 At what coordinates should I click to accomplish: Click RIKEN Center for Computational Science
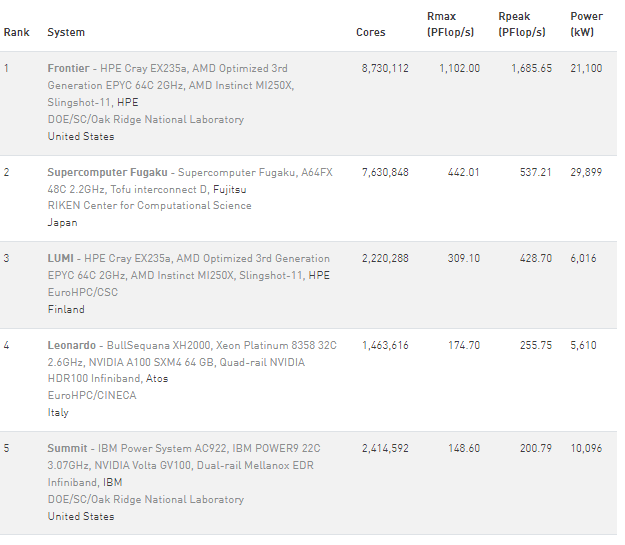pyautogui.click(x=149, y=206)
